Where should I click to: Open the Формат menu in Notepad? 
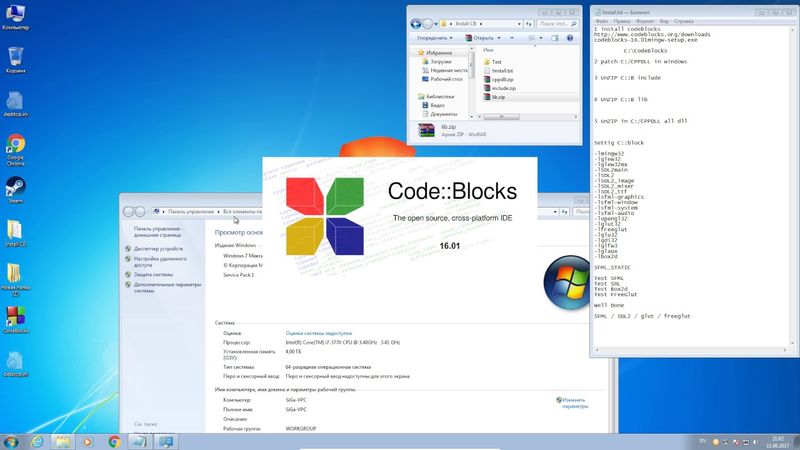point(645,21)
